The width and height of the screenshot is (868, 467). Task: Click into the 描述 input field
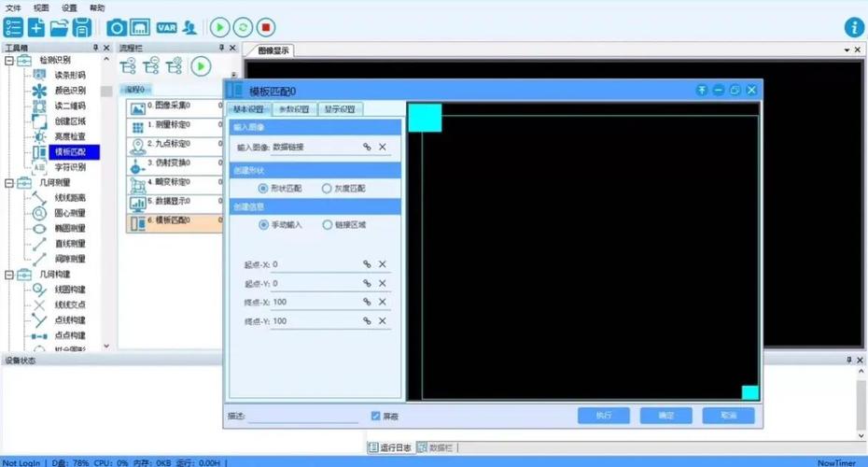302,416
